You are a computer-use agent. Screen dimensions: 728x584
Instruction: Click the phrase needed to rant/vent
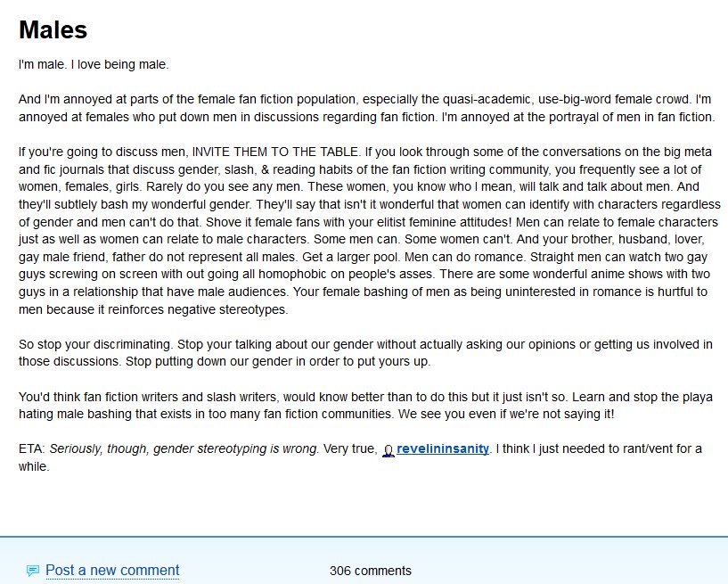[x=615, y=448]
